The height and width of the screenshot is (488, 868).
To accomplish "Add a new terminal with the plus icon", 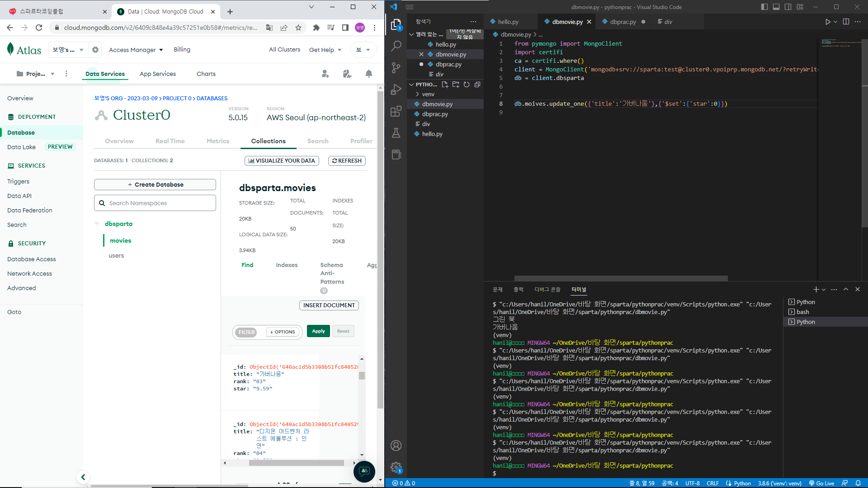I will pyautogui.click(x=816, y=290).
